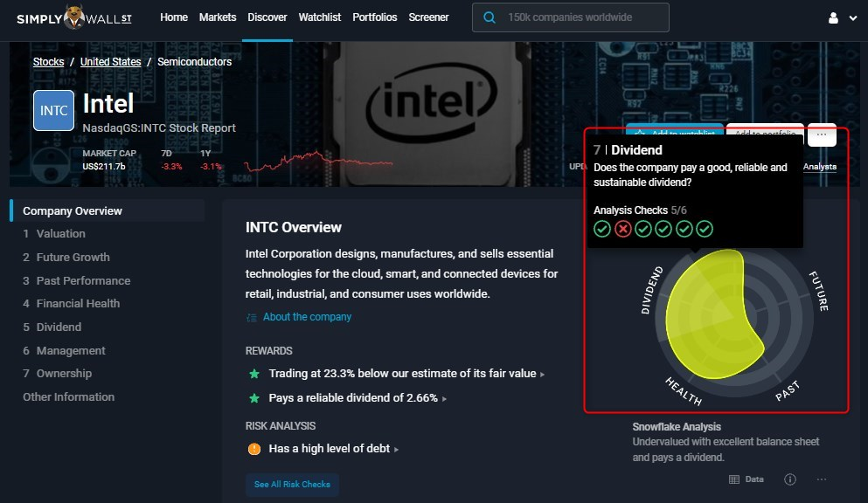Open the Screener page
868x503 pixels.
pos(428,17)
